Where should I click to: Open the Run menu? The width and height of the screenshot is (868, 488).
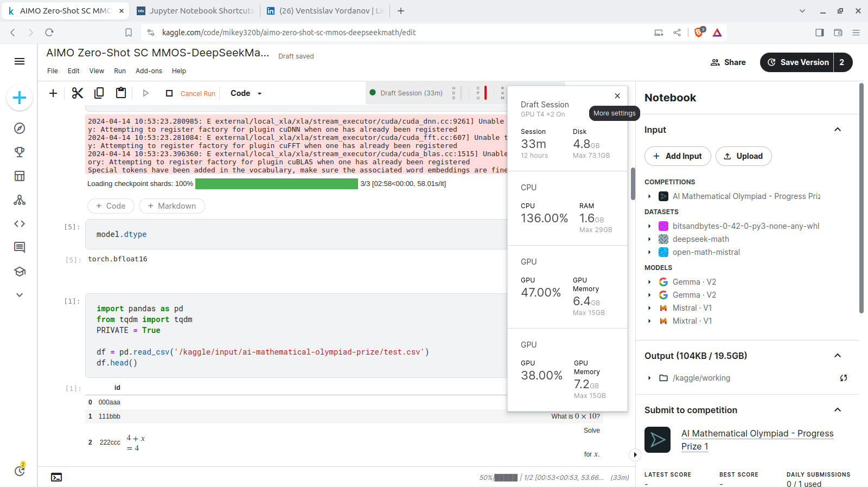[120, 71]
